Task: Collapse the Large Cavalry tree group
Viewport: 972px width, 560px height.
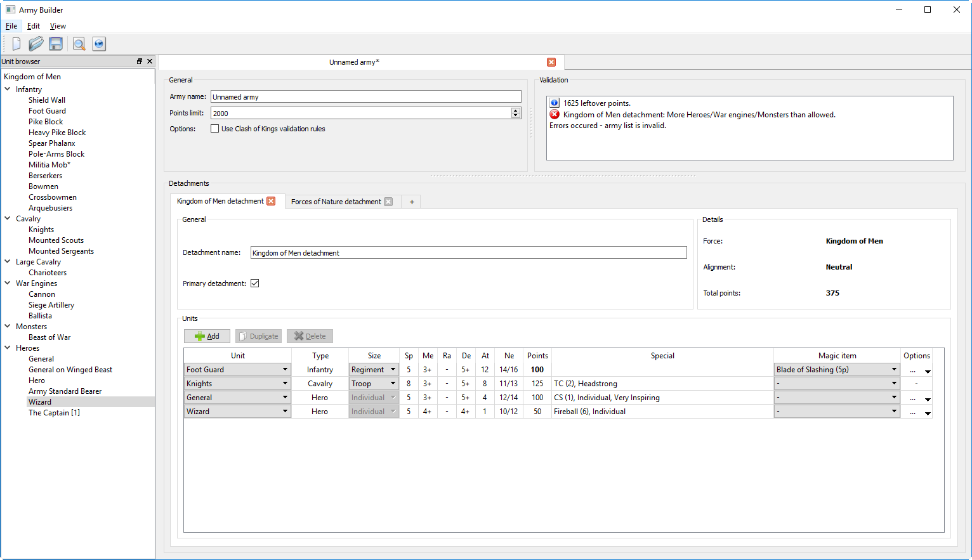Action: coord(8,262)
